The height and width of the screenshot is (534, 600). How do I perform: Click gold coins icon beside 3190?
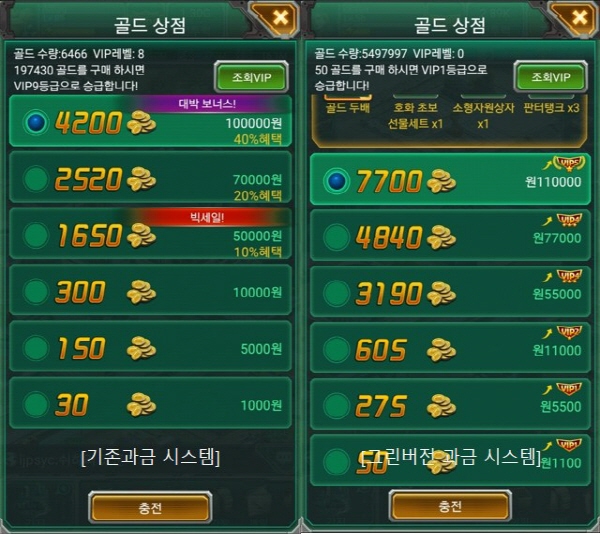pyautogui.click(x=441, y=293)
